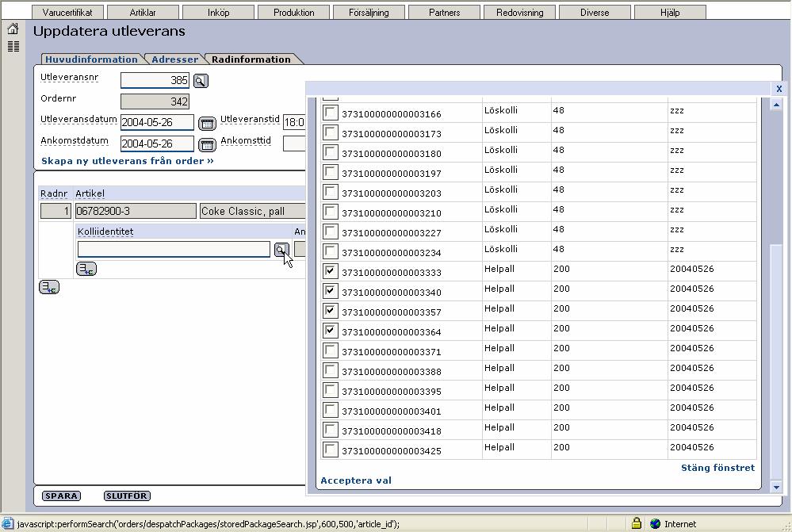Click quantity 48 in row 373100000000003227

point(559,229)
